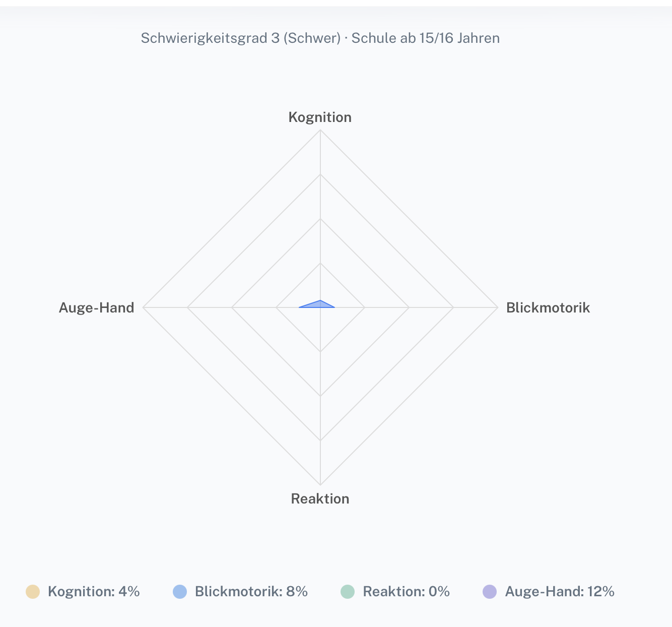Select the 'Kognition: 4%' legend text
Viewport: 672px width, 627px height.
point(94,592)
